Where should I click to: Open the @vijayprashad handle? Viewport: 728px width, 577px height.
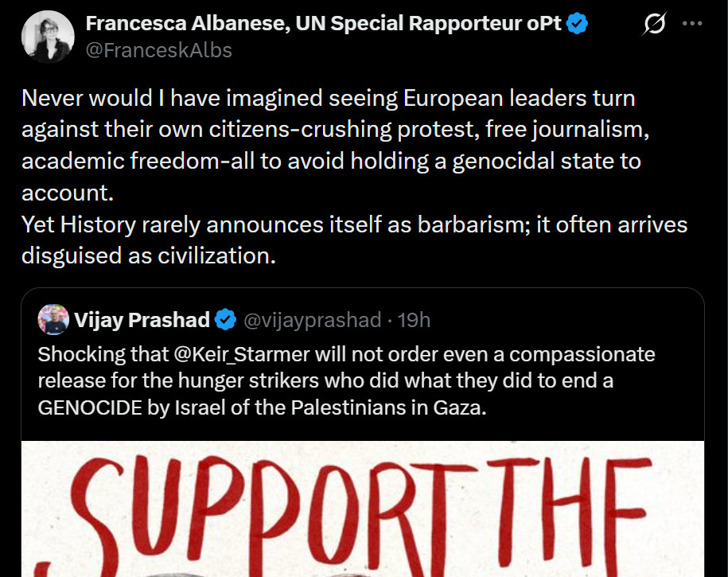pyautogui.click(x=312, y=320)
